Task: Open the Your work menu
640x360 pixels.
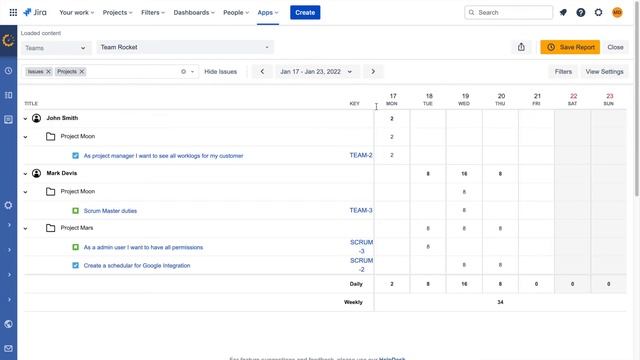Action: (76, 13)
